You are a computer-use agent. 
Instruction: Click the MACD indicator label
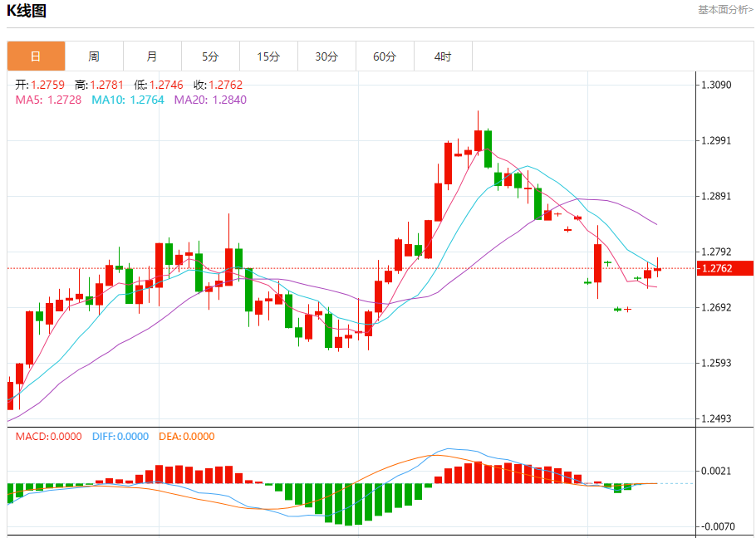point(49,436)
